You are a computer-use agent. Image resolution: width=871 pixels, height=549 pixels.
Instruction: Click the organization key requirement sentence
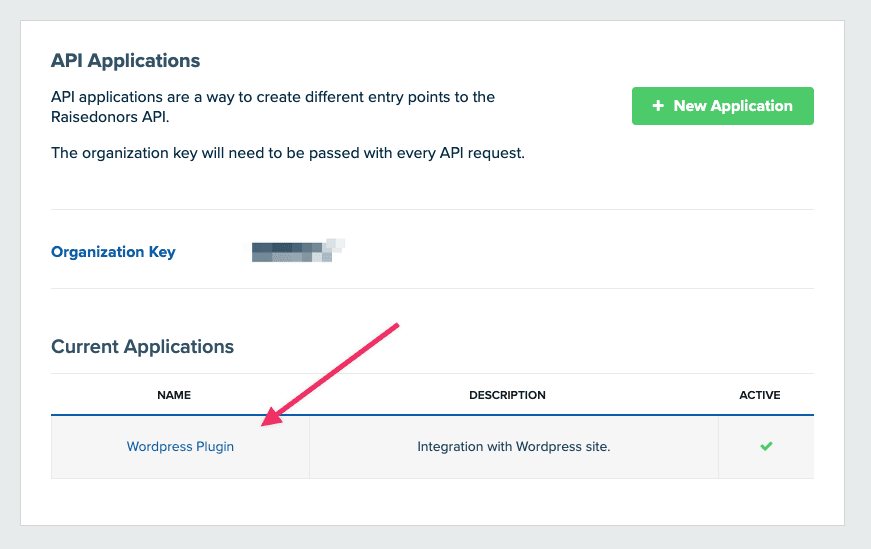coord(288,153)
